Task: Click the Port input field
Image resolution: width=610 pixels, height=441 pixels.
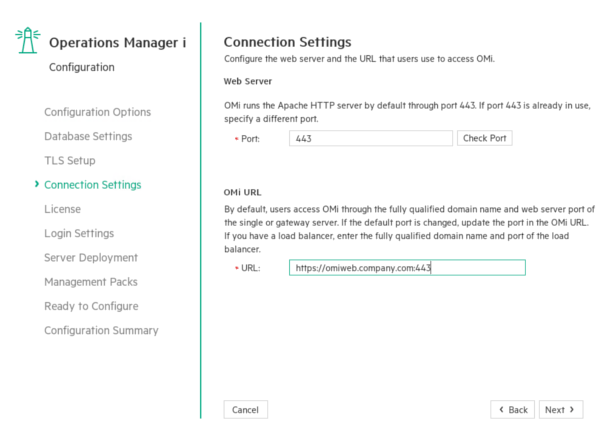Action: [x=371, y=138]
